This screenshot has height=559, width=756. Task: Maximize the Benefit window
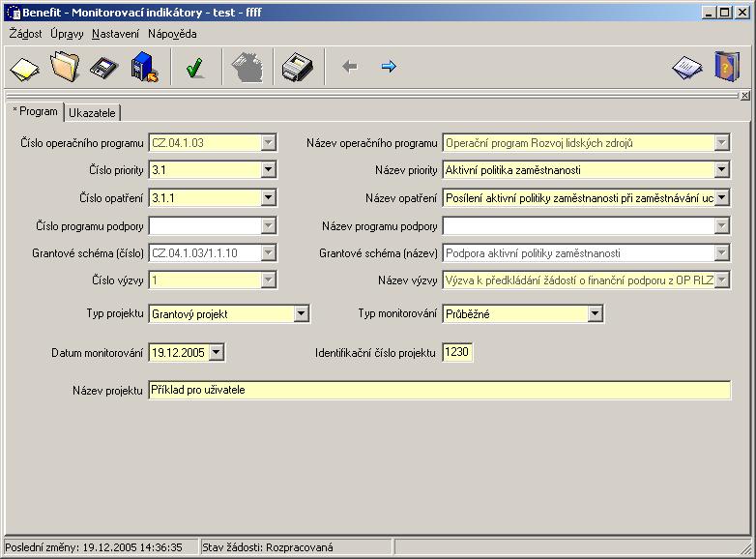coord(724,13)
